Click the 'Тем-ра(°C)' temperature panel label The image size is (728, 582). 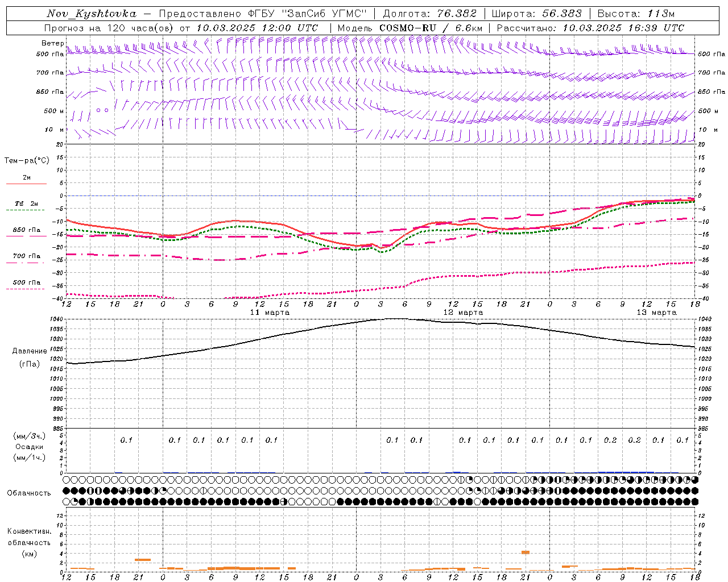(x=27, y=161)
